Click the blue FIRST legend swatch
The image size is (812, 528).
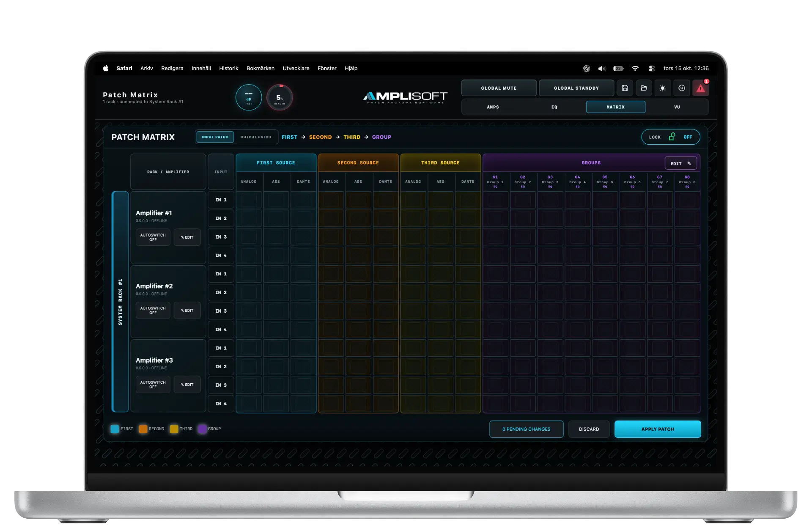tap(115, 429)
